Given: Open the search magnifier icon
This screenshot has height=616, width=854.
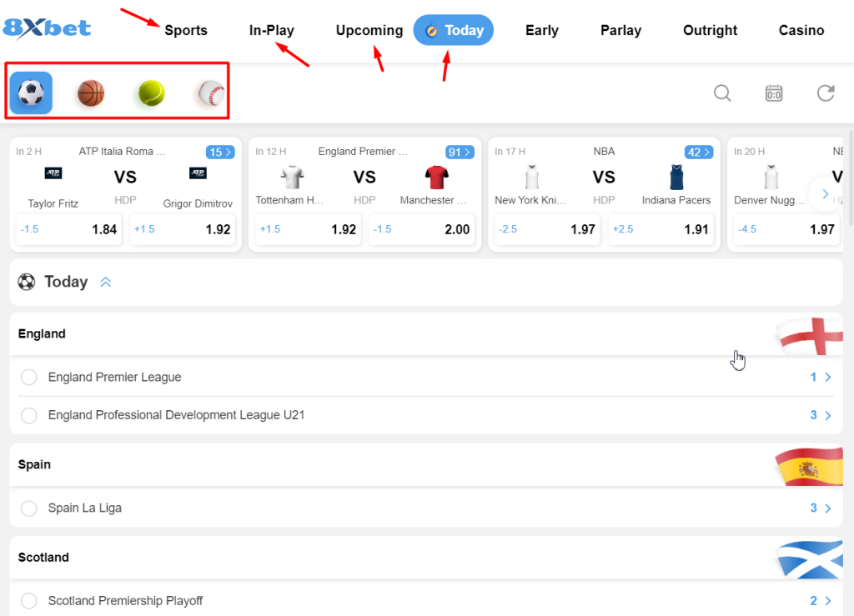Looking at the screenshot, I should (722, 93).
